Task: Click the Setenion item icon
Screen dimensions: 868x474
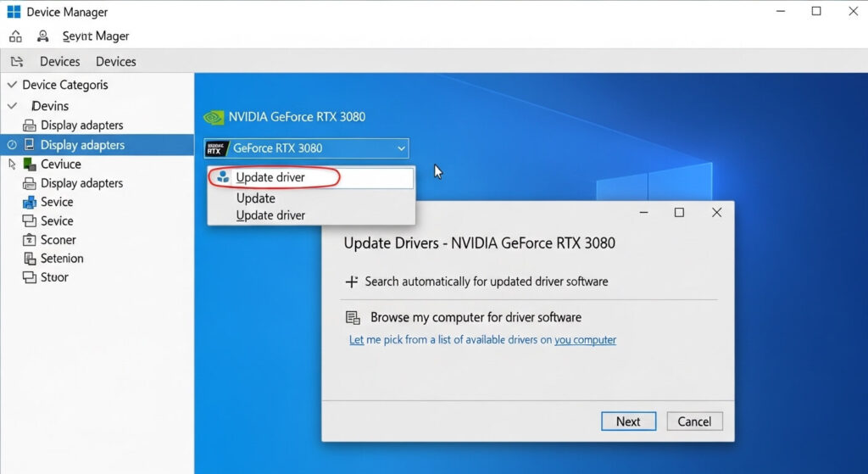Action: (30, 259)
